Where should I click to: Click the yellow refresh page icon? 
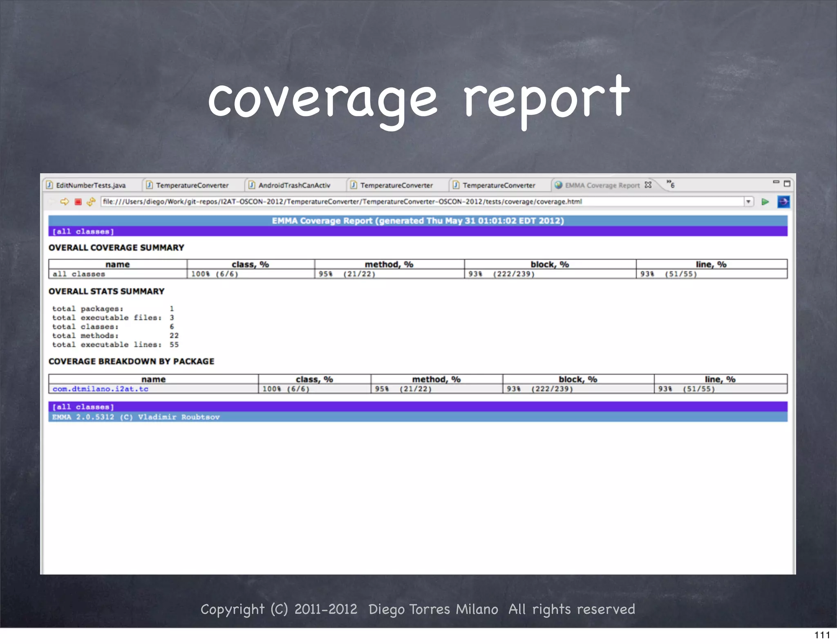(x=91, y=201)
